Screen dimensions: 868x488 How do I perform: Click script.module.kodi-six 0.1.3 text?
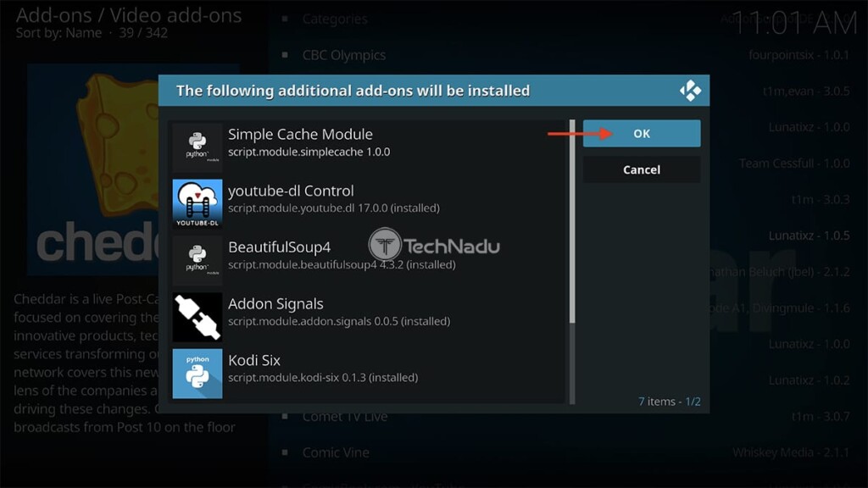click(323, 377)
